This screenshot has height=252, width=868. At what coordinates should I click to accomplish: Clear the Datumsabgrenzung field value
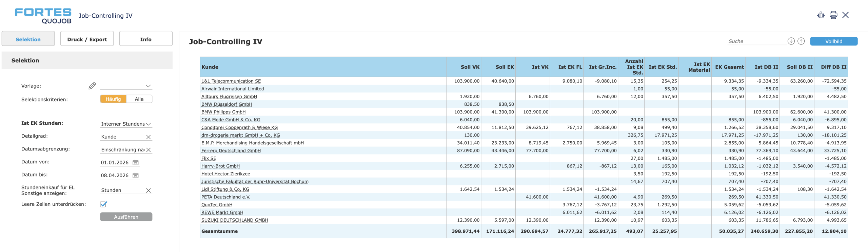point(148,150)
